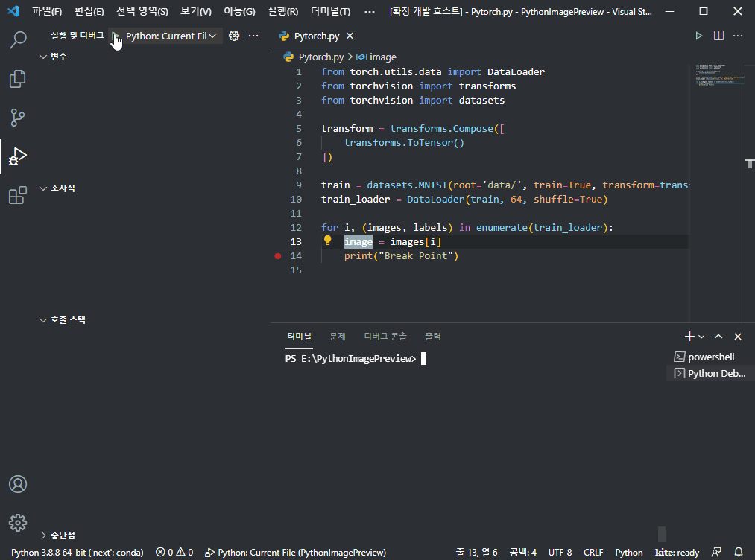Open the Visual Studio Code logo menu
755x560 pixels.
[13, 12]
